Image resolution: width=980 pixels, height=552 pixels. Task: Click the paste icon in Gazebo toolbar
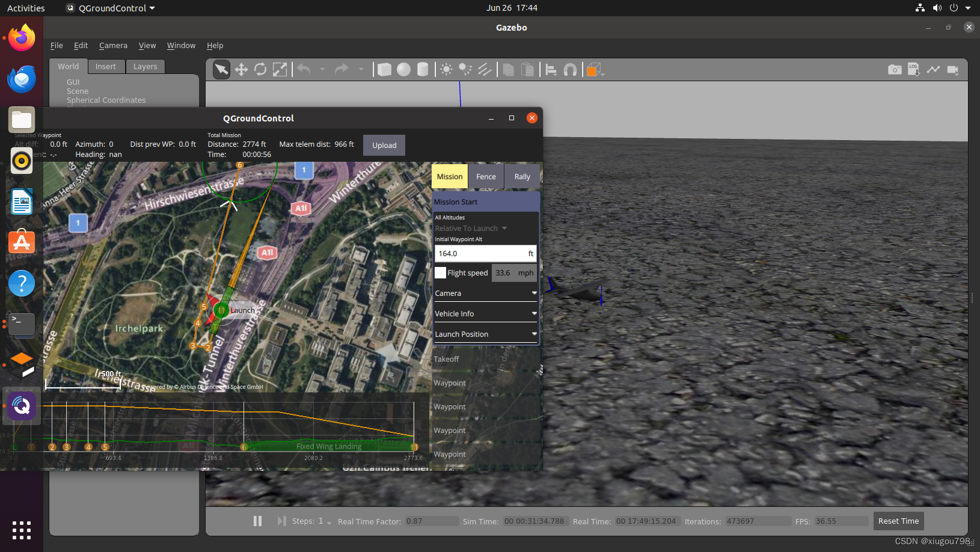click(527, 70)
